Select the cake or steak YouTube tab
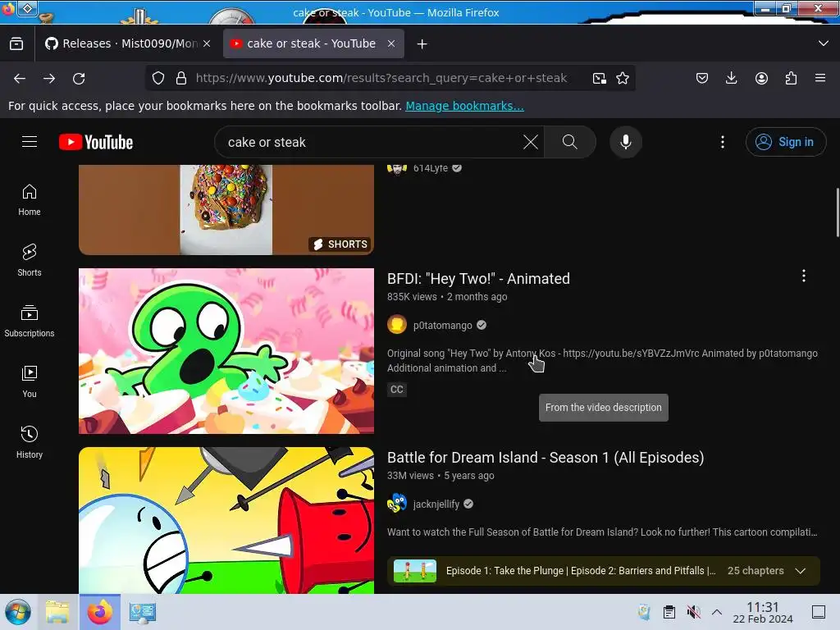Viewport: 840px width, 630px height. (313, 43)
